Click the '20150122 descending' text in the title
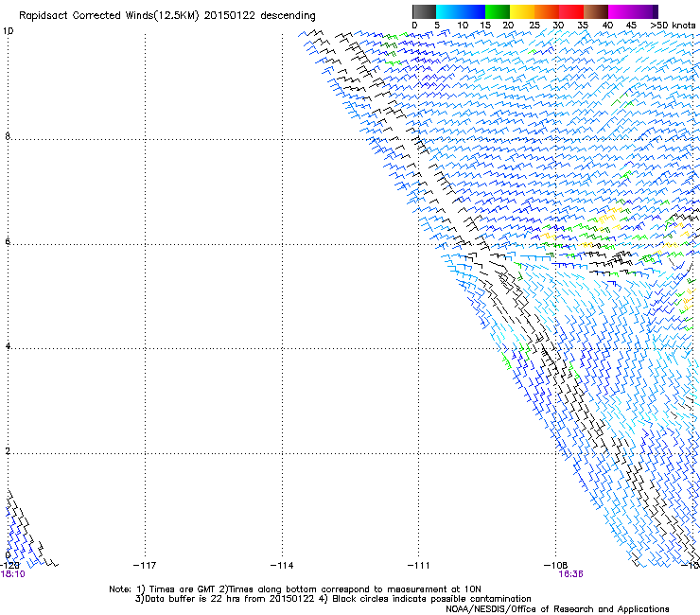Image resolution: width=700 pixels, height=615 pixels. [259, 16]
